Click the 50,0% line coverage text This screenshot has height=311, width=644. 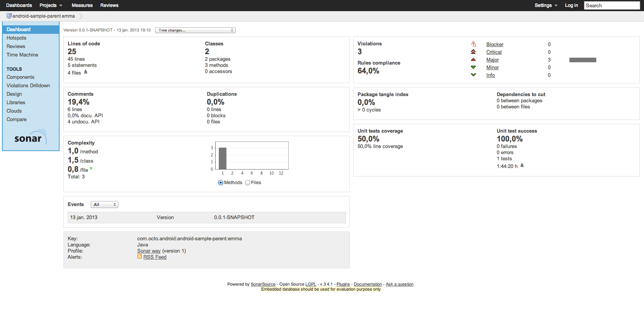[x=380, y=146]
